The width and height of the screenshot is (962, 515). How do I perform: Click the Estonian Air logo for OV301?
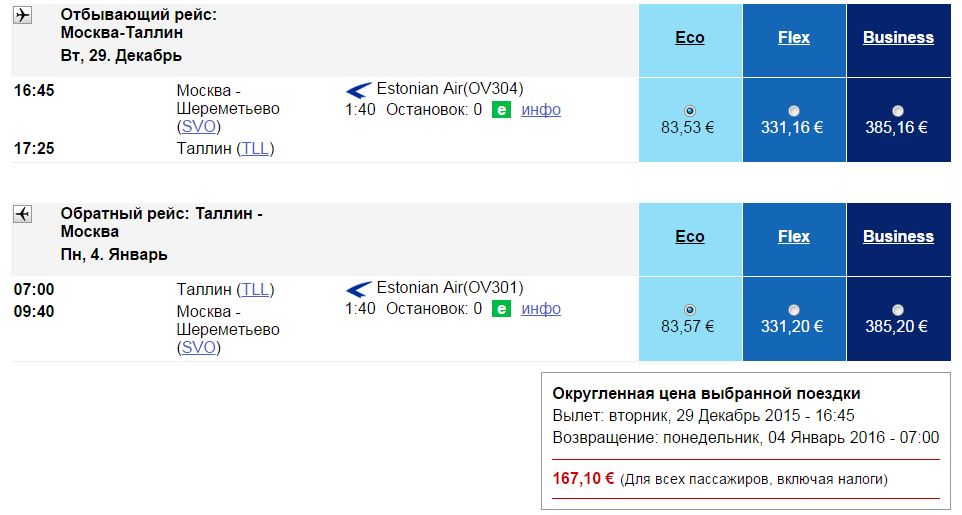[x=358, y=290]
